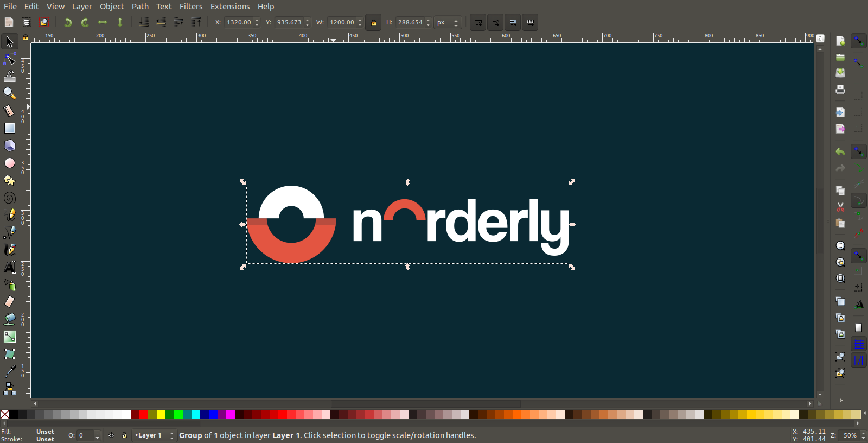
Task: Click Zoom to fit drawing icon
Action: (x=840, y=262)
